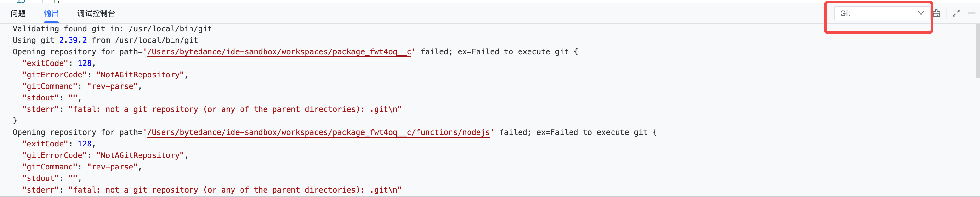Click the chevron on the Git channel selector
This screenshot has width=980, height=197.
click(921, 13)
